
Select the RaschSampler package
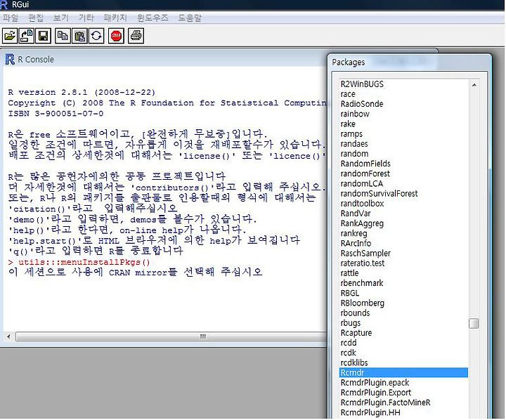[403, 254]
